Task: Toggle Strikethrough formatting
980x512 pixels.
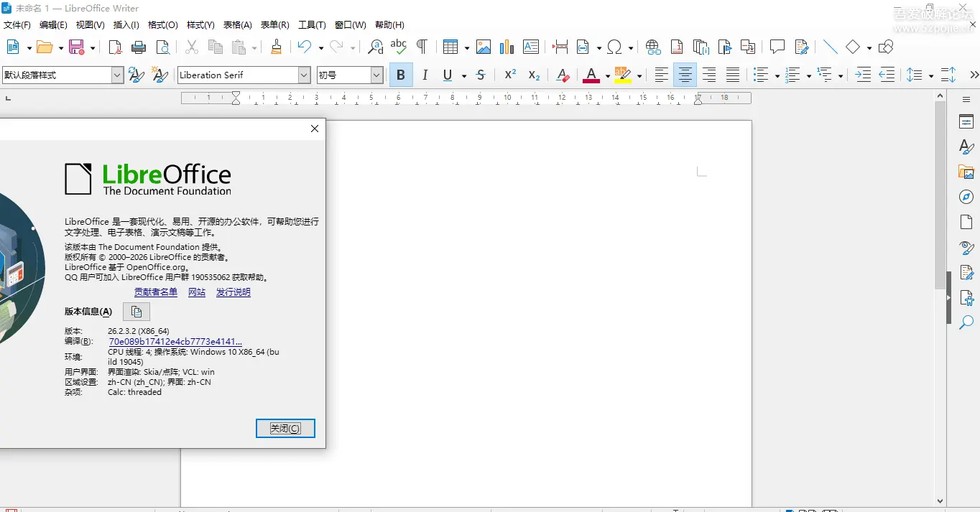Action: point(481,75)
